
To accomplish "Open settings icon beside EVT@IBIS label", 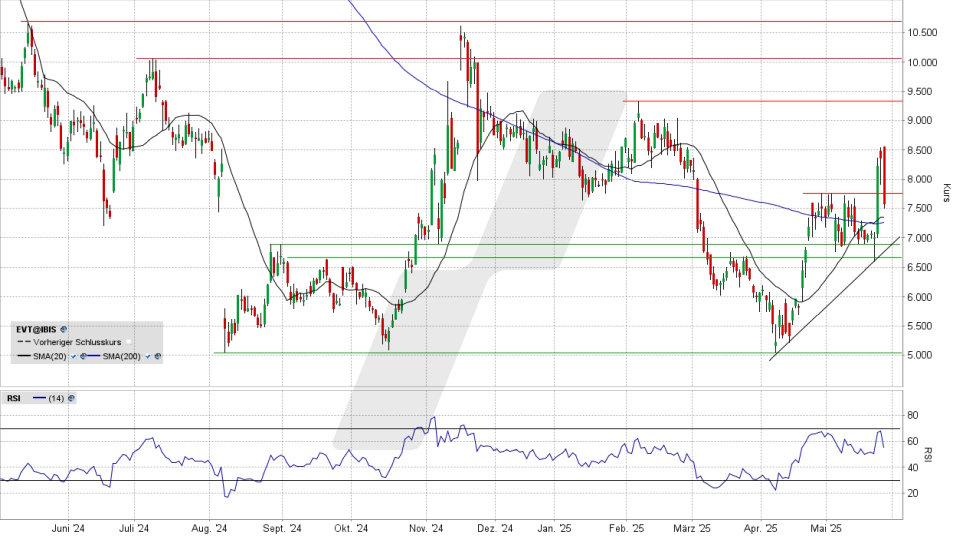I will [x=64, y=329].
